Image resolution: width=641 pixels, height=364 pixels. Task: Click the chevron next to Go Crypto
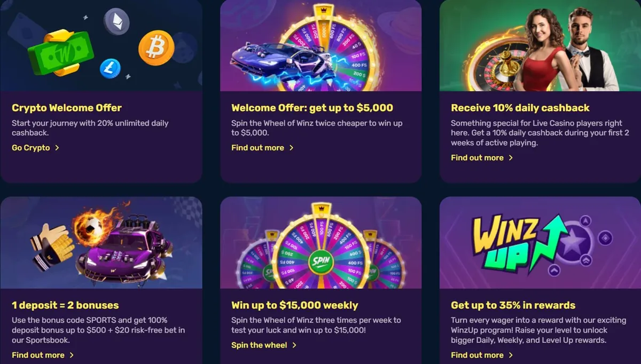click(x=58, y=148)
